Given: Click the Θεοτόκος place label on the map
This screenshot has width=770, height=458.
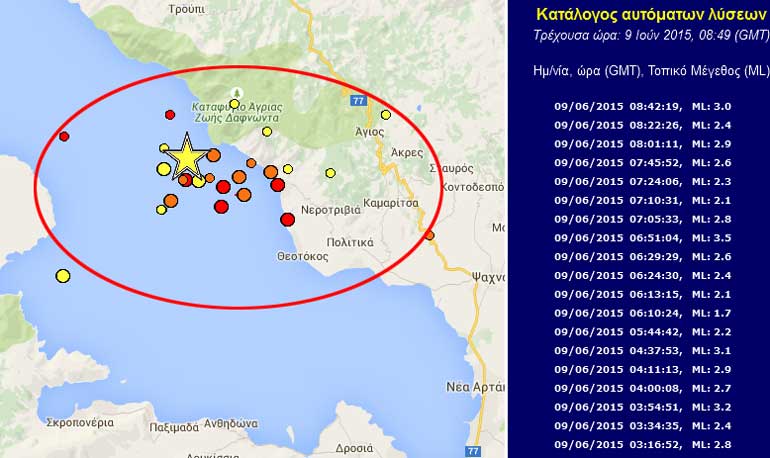Looking at the screenshot, I should [303, 256].
